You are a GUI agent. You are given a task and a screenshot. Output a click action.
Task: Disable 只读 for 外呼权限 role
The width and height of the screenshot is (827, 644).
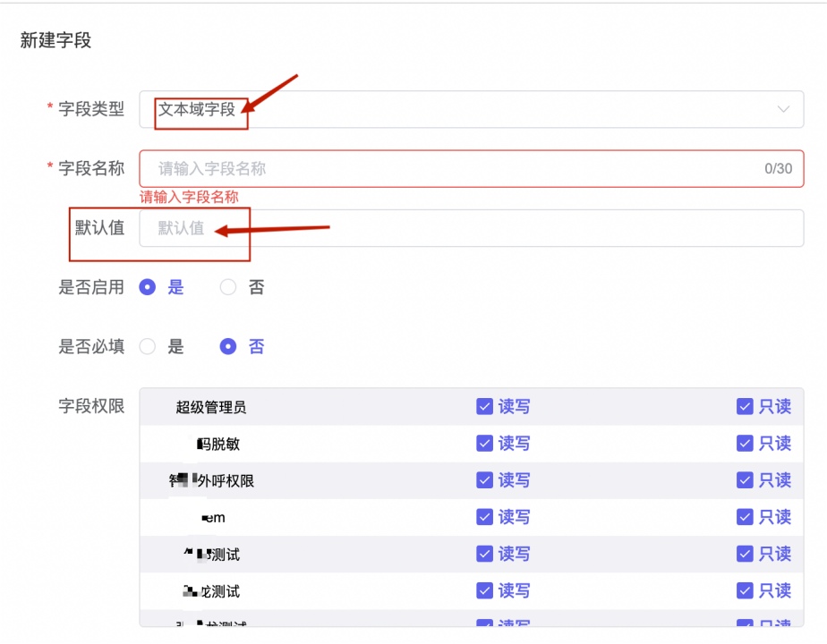pos(745,480)
